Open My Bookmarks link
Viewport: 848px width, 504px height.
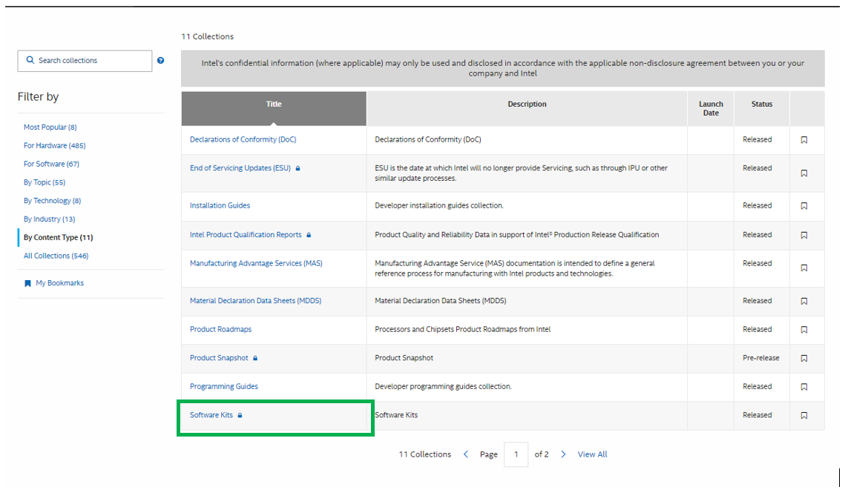[60, 283]
